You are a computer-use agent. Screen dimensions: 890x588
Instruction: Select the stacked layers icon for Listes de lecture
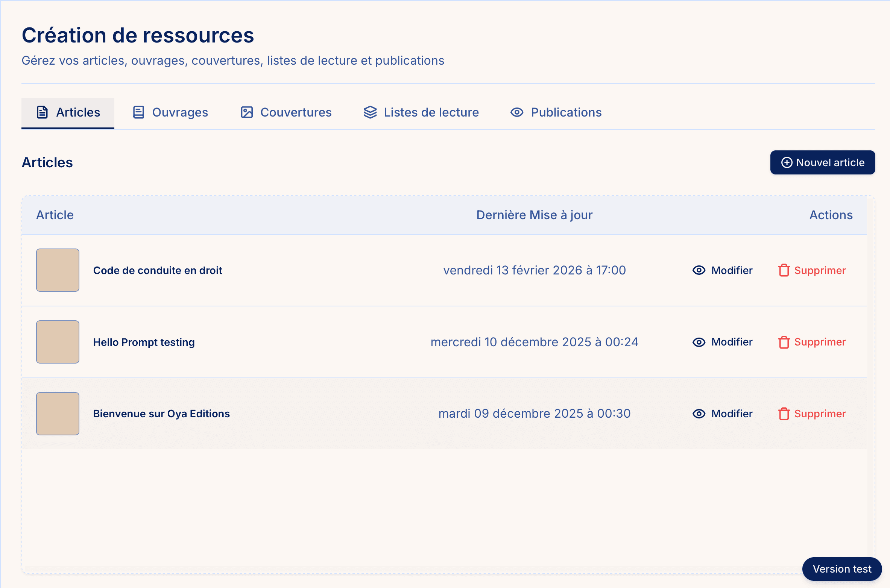[x=370, y=112]
